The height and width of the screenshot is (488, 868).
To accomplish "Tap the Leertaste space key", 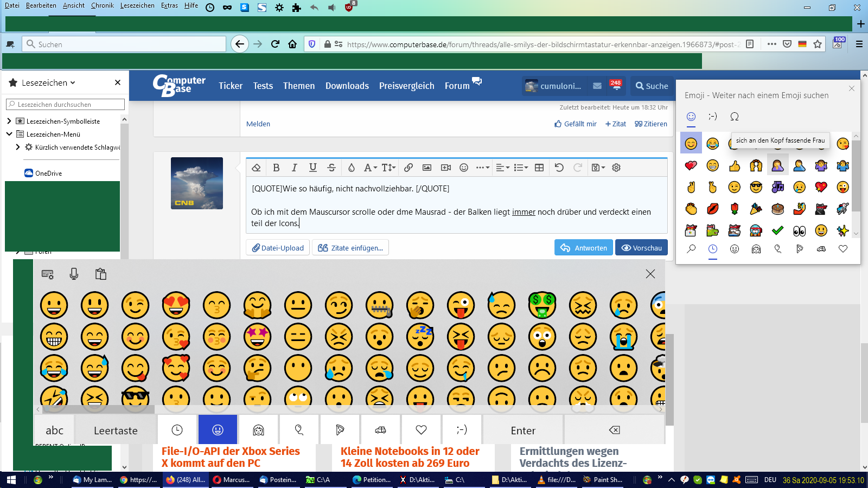I will point(116,430).
